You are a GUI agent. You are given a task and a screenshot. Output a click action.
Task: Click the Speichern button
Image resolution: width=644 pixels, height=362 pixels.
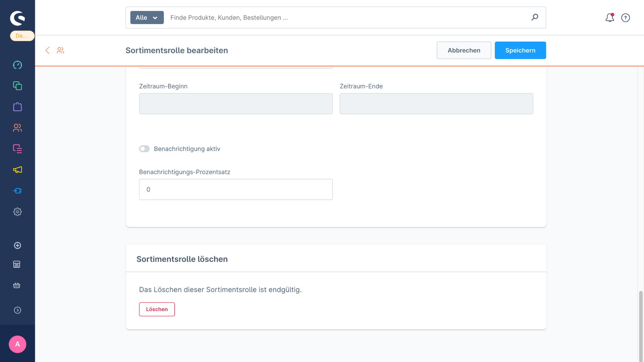click(x=520, y=50)
